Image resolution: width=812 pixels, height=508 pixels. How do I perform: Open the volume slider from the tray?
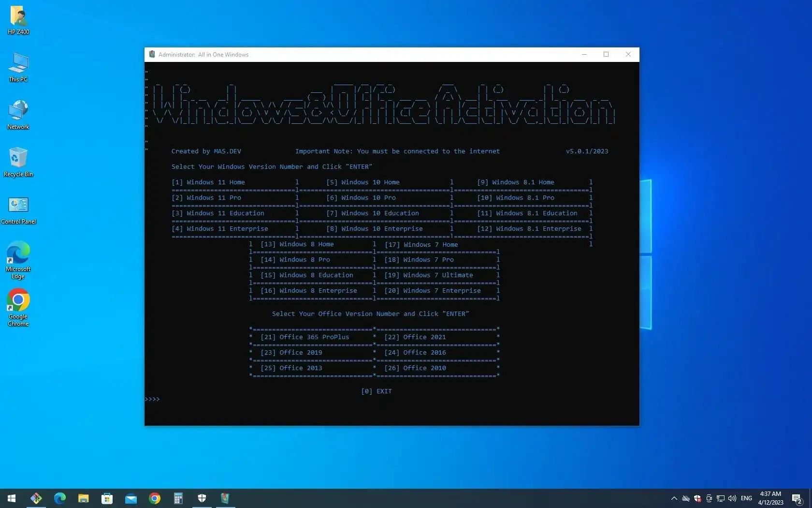pos(731,498)
